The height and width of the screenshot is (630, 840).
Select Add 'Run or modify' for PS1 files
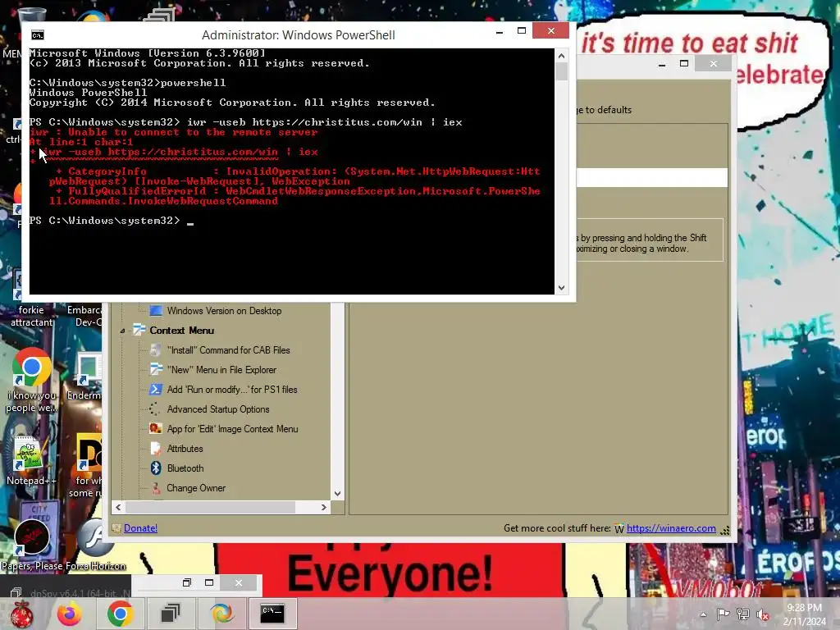tap(232, 390)
